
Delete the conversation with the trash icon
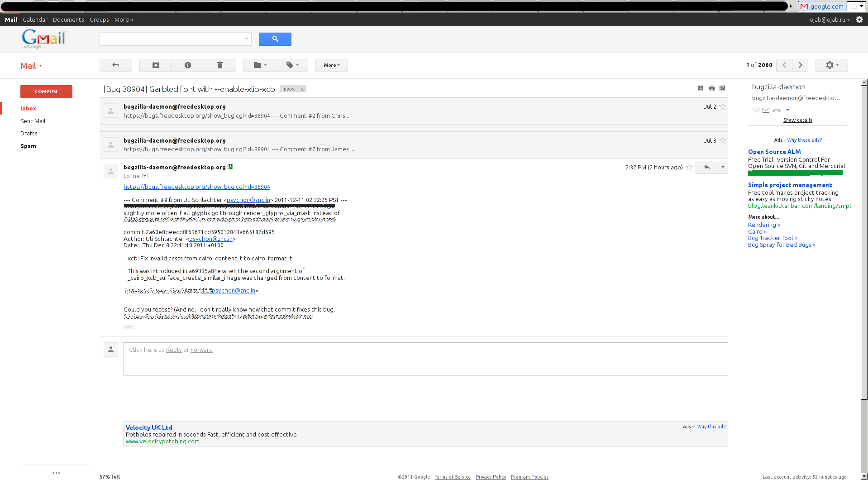click(x=220, y=65)
